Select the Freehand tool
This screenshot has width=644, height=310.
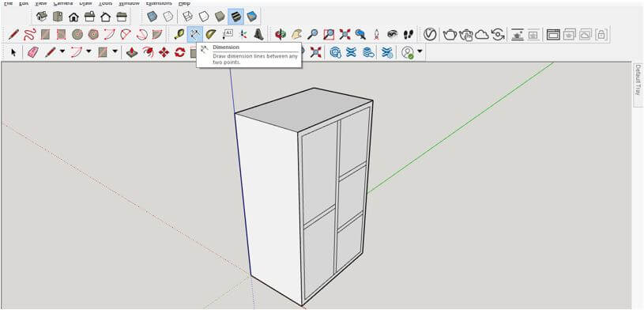pos(29,34)
